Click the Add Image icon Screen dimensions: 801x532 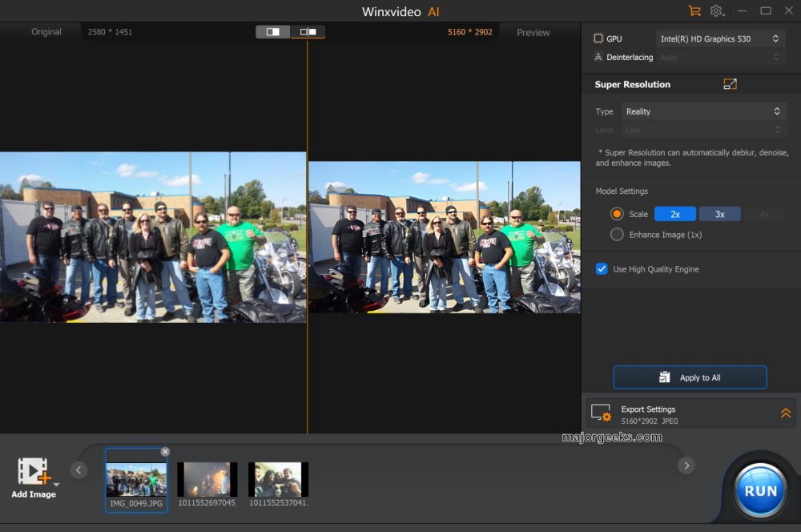[34, 473]
